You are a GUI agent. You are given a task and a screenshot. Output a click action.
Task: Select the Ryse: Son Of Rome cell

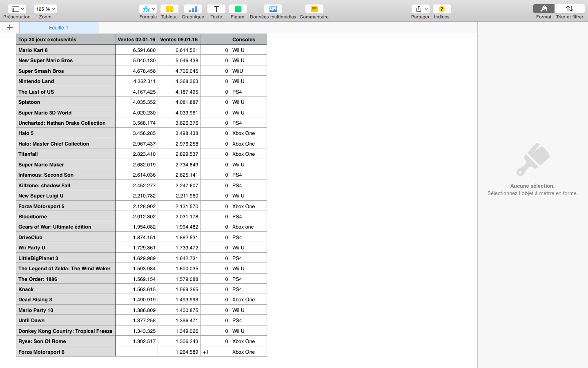point(66,341)
